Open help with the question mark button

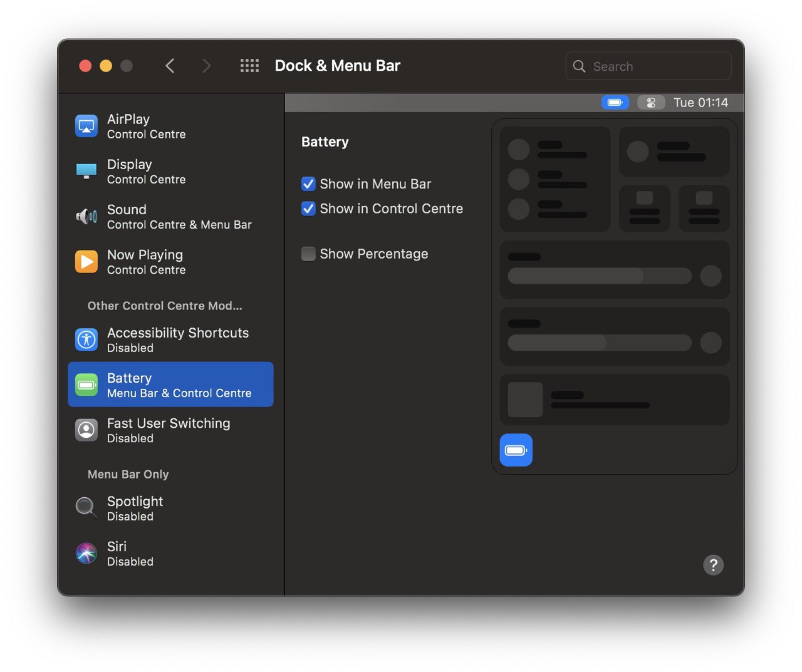713,565
